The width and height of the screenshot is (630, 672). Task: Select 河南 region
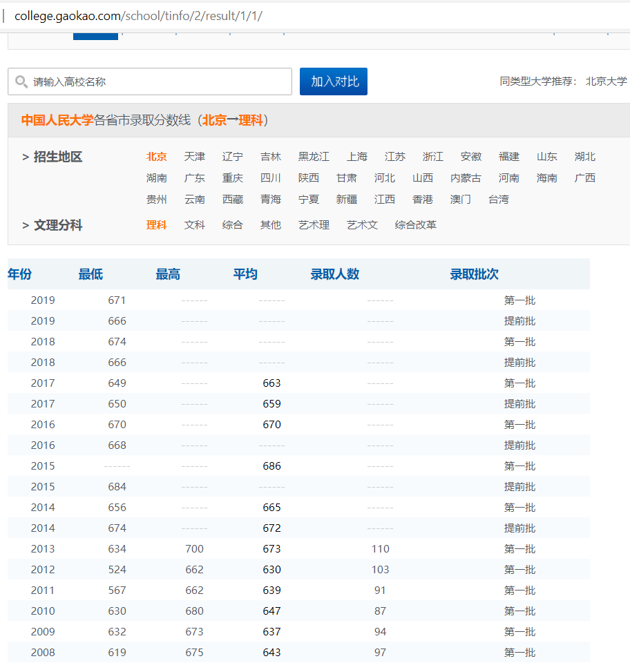pos(509,178)
